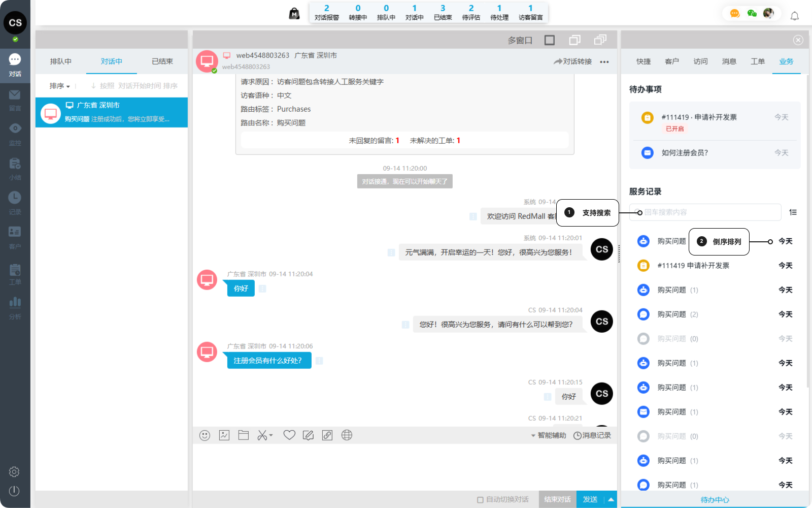Image resolution: width=812 pixels, height=508 pixels.
Task: Click the notification bell icon
Action: tap(794, 16)
